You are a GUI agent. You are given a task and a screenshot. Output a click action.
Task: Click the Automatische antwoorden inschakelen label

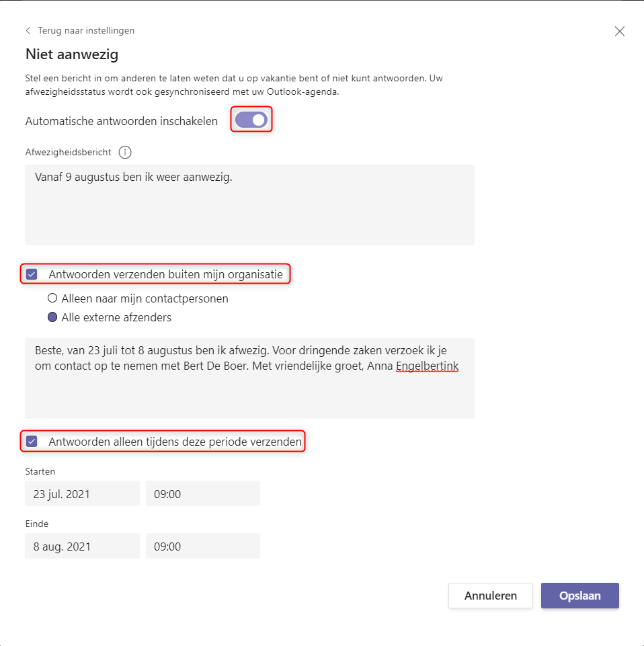coord(122,121)
